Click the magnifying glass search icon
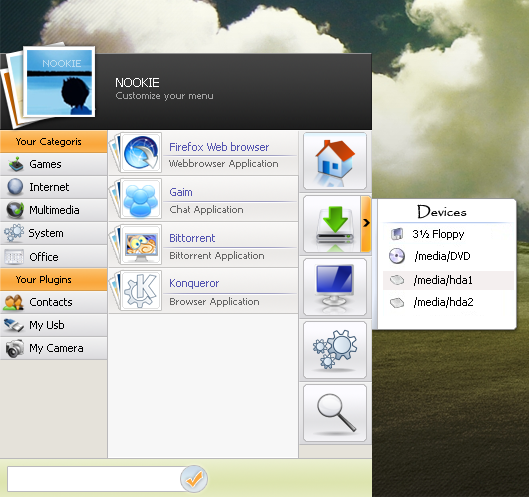 coord(335,413)
